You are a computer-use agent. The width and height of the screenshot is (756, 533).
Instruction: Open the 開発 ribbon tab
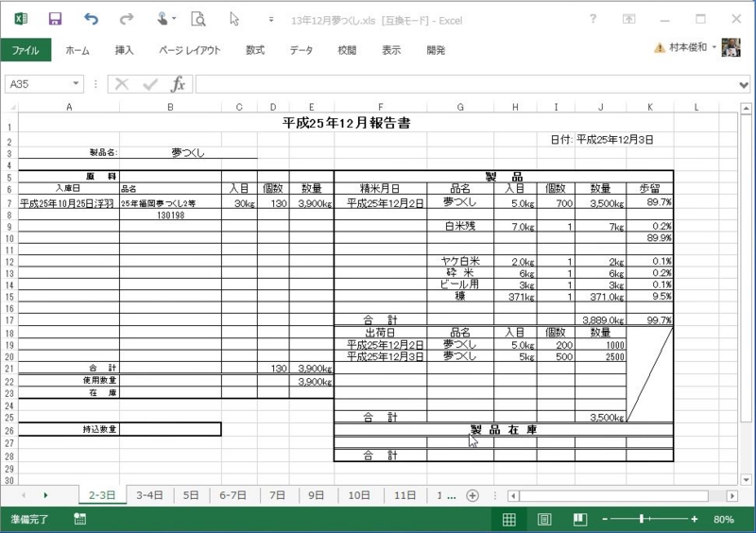(x=436, y=50)
